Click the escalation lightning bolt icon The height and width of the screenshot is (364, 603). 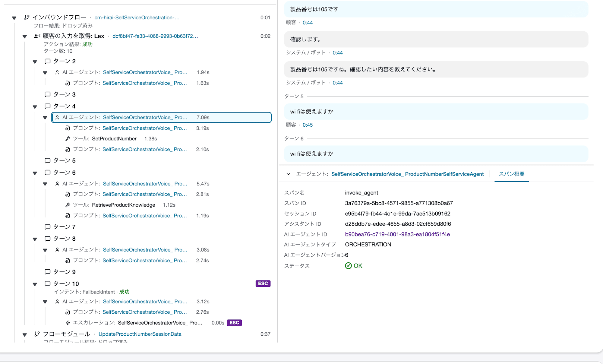point(68,323)
